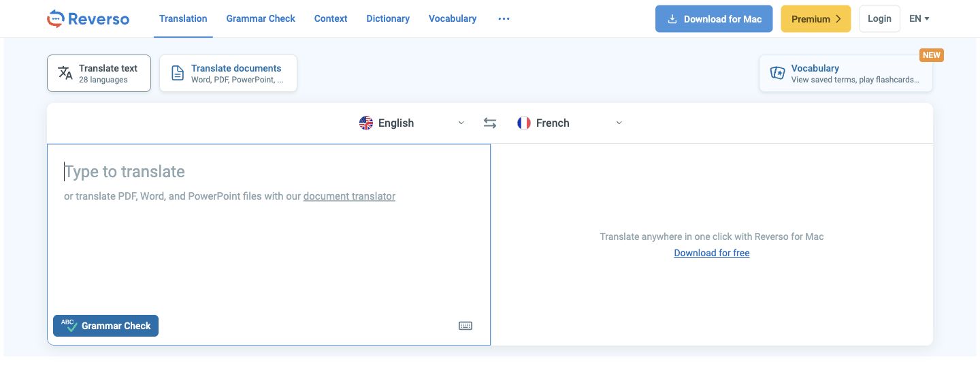
Task: Click the "28 languages" subtitle text
Action: (x=103, y=80)
